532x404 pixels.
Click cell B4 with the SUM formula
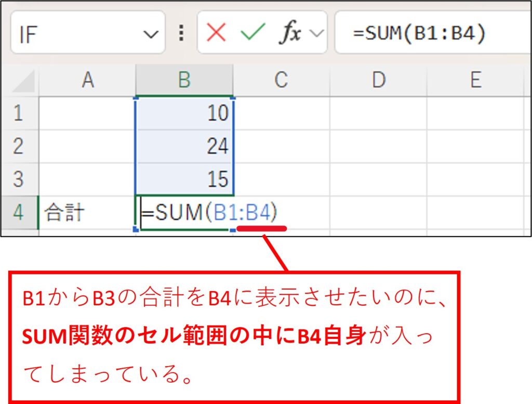click(x=184, y=213)
